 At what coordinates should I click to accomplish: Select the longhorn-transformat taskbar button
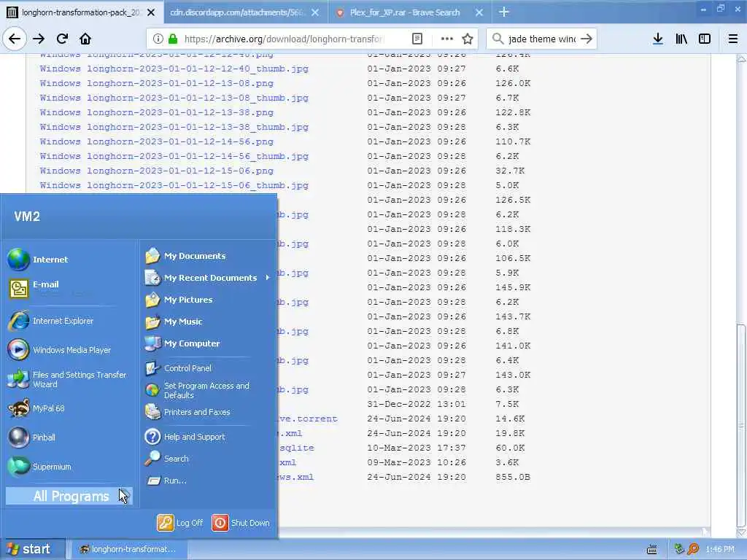click(x=128, y=549)
